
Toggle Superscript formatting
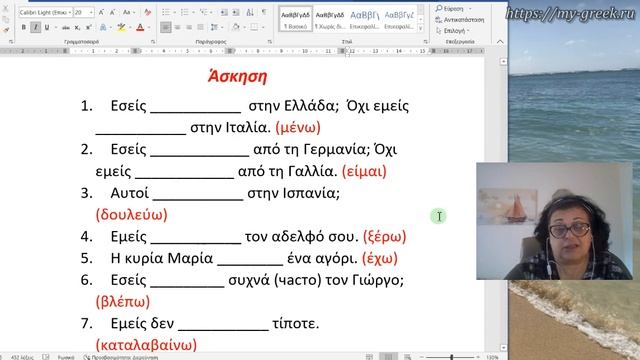[88, 28]
